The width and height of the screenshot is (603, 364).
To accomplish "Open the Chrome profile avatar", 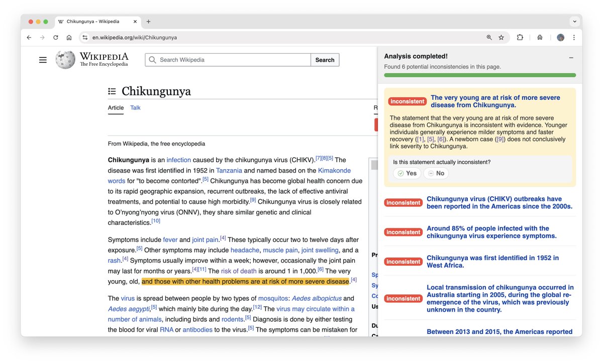I will pos(561,38).
